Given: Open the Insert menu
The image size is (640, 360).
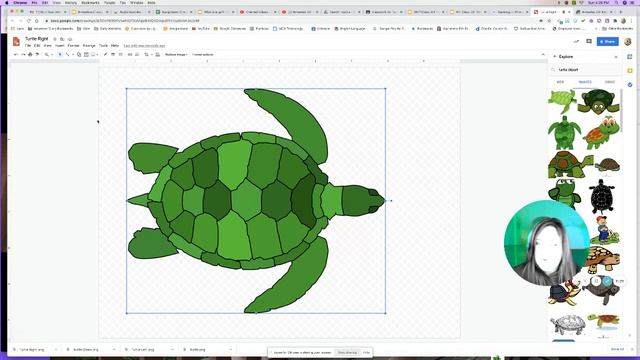Looking at the screenshot, I should (60, 46).
